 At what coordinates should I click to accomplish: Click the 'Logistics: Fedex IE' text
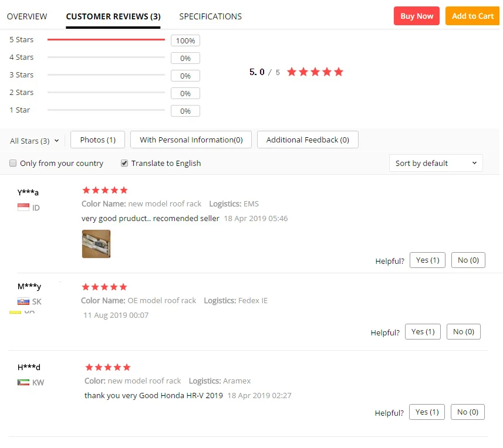pyautogui.click(x=236, y=301)
